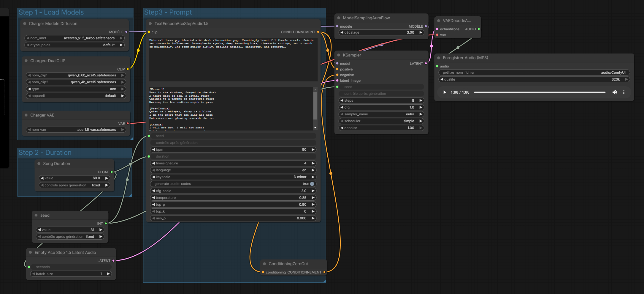Click the lyrics text box scrollbar

tap(315, 106)
